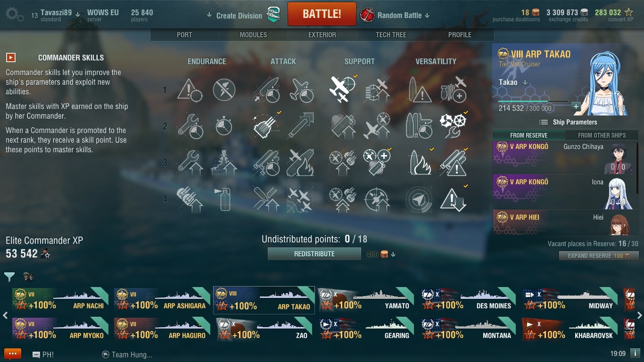Click the commander XP progress bar
Viewport: 644px width, 362px height.
533,101
